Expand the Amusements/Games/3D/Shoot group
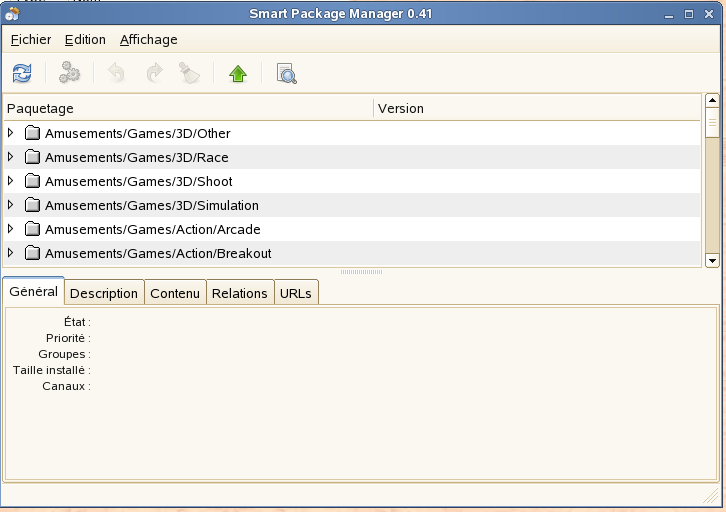 pos(11,181)
